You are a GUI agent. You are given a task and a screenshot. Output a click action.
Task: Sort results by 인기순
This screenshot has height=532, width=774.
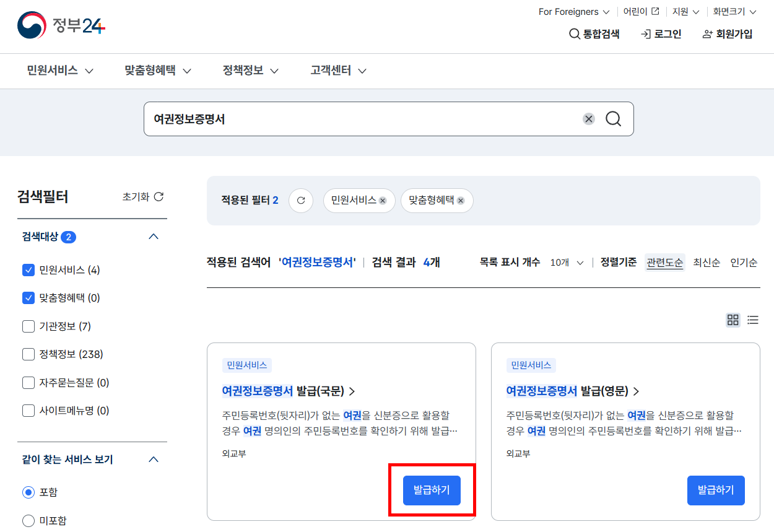click(x=744, y=263)
